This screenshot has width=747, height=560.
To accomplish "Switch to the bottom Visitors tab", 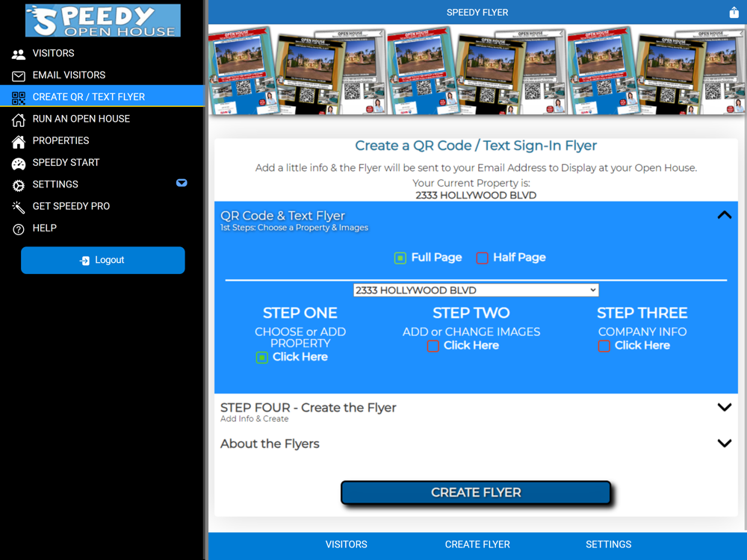I will tap(347, 544).
